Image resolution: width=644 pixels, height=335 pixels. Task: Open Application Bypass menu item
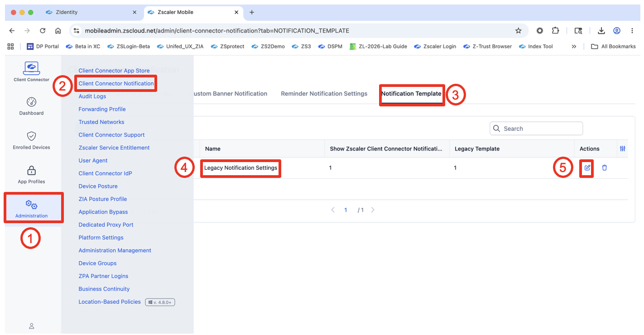103,212
